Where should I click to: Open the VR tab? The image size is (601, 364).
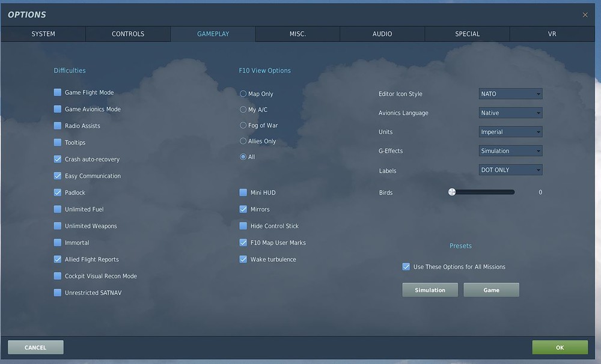pyautogui.click(x=552, y=34)
